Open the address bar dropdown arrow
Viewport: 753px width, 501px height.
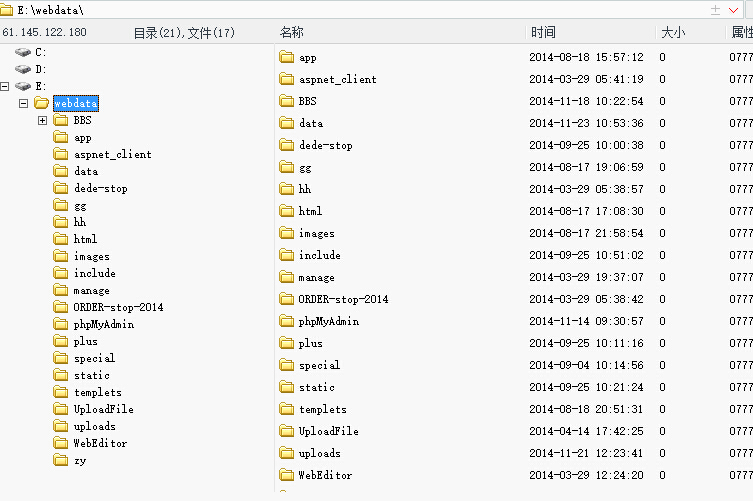733,10
